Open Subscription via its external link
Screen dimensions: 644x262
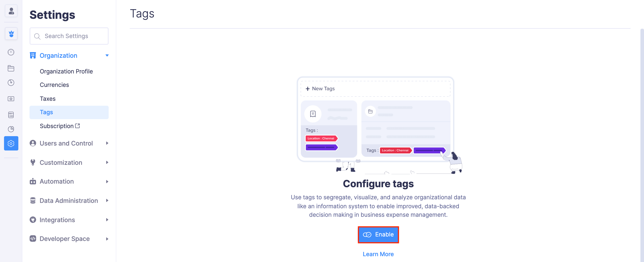(77, 126)
